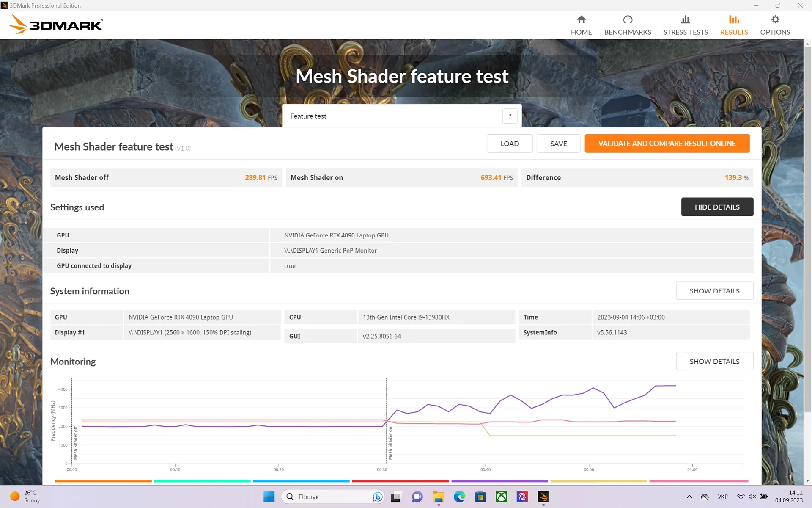Click the vertical scrollbar on the right
Image resolution: width=812 pixels, height=508 pixels.
[807, 229]
